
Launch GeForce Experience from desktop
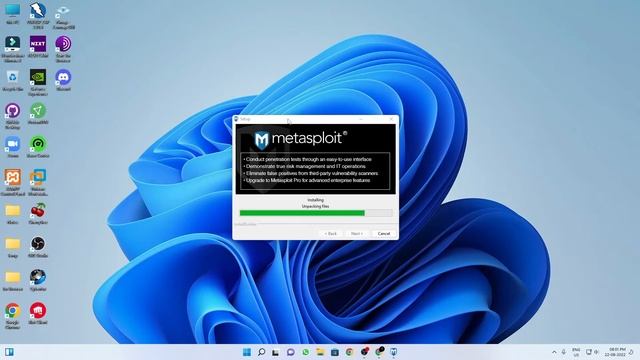point(38,82)
